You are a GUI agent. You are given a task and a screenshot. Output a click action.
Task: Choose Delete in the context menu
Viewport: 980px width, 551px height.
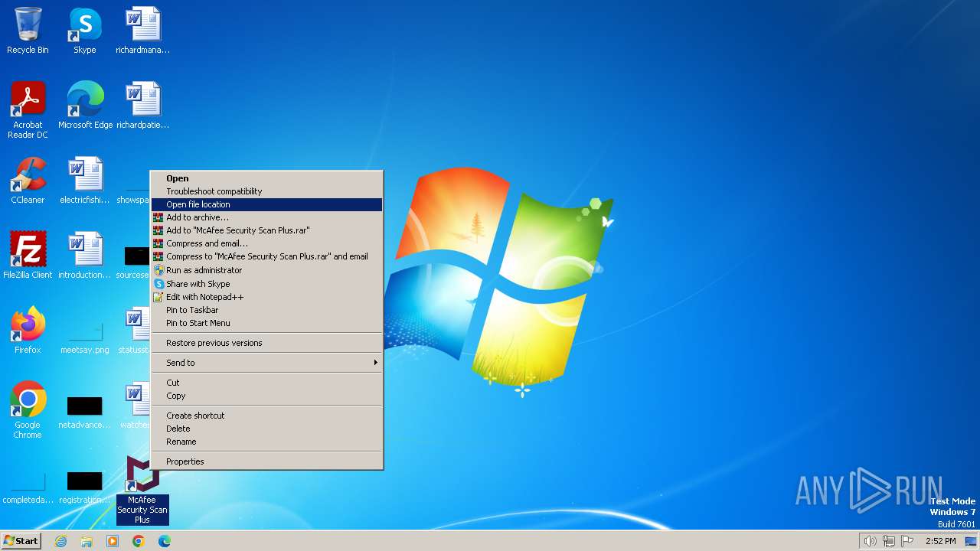266,429
